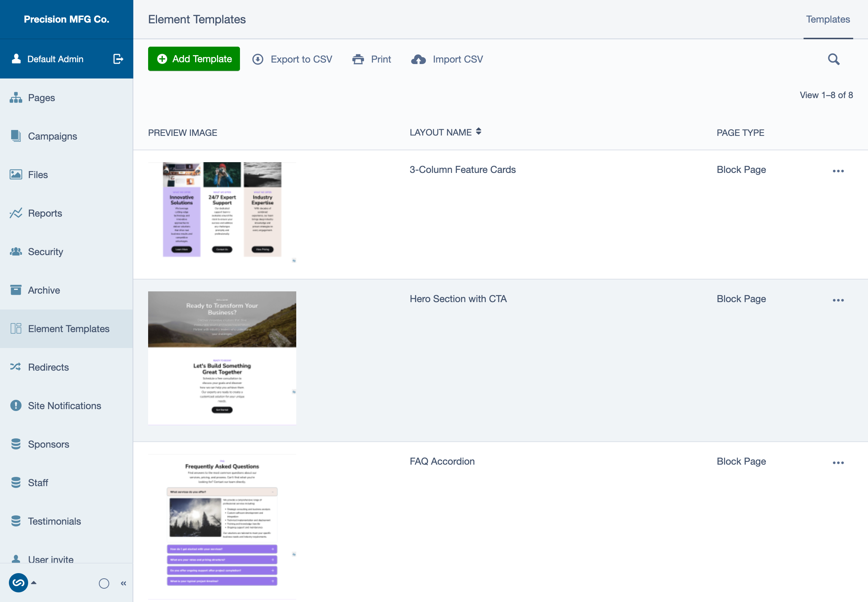Click the Testimonials database icon
The width and height of the screenshot is (868, 602).
click(16, 521)
